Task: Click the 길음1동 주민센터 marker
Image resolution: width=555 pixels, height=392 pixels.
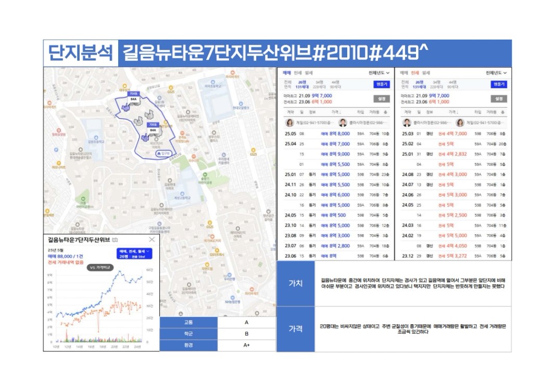Action: tap(159, 102)
